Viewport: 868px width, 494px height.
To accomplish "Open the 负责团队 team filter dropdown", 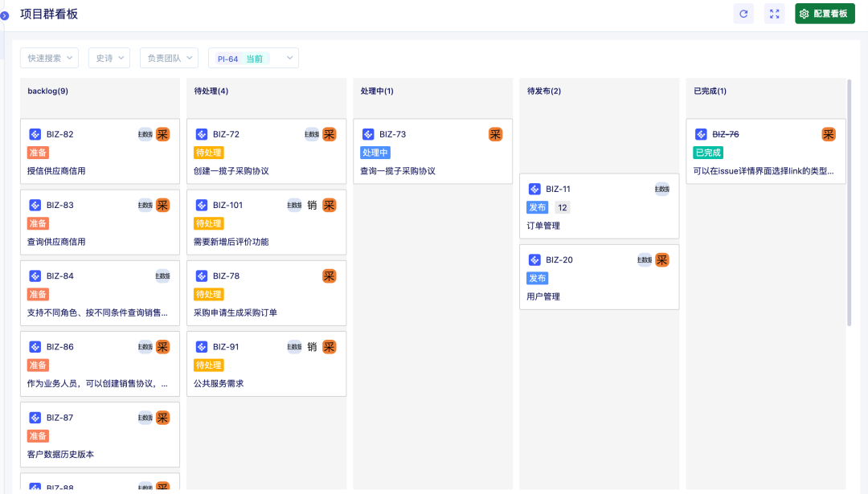I will point(168,58).
